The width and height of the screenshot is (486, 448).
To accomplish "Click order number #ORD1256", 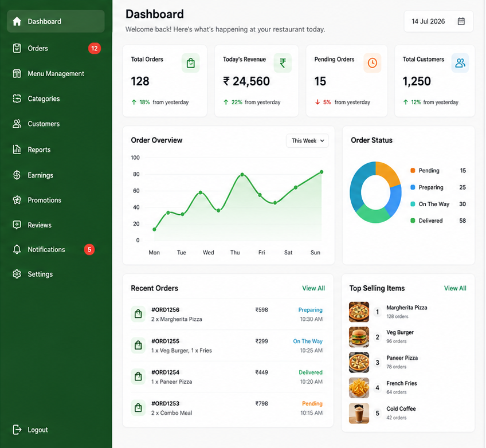I will (165, 310).
